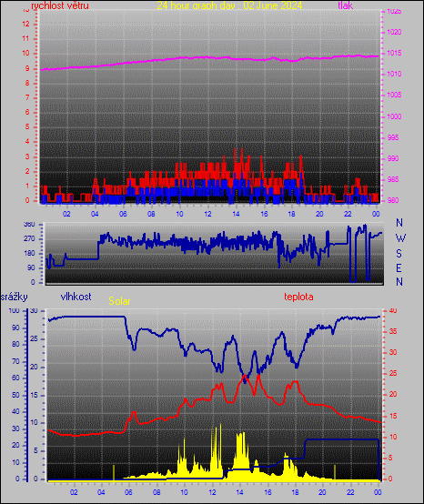This screenshot has height=504, width=424.
Task: Click the '40' temperature axis value
Action: coord(393,310)
